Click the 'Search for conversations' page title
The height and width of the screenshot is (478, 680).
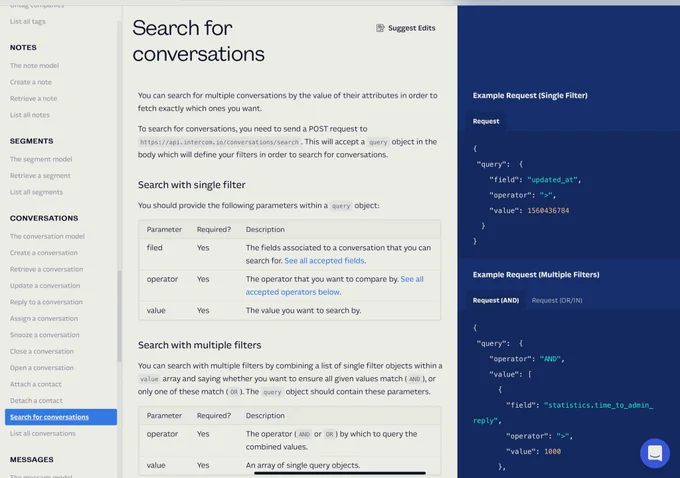coord(199,41)
